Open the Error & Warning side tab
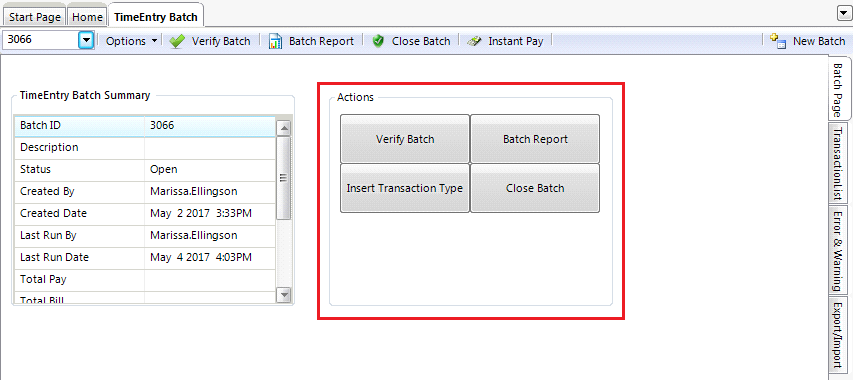This screenshot has height=380, width=853. click(x=838, y=251)
